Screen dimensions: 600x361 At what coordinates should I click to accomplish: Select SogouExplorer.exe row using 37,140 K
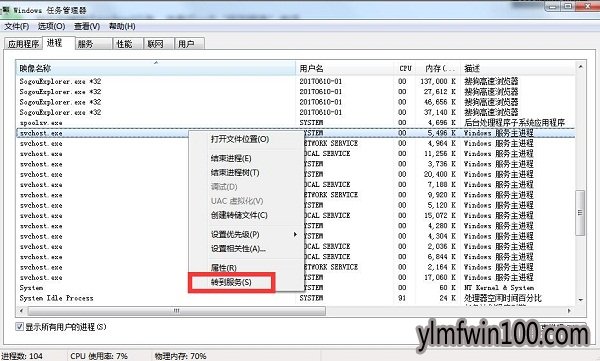point(295,112)
